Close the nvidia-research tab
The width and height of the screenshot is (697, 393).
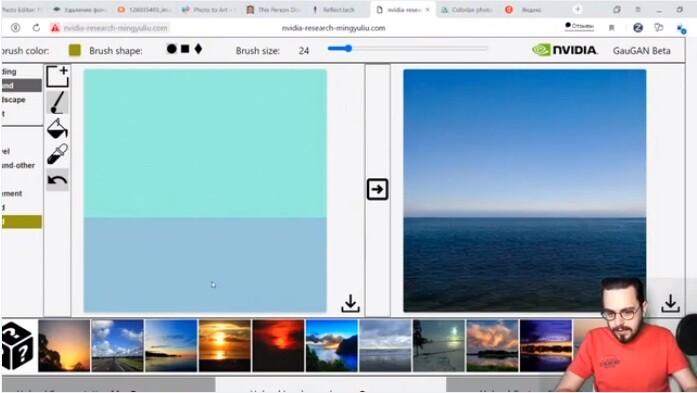428,9
